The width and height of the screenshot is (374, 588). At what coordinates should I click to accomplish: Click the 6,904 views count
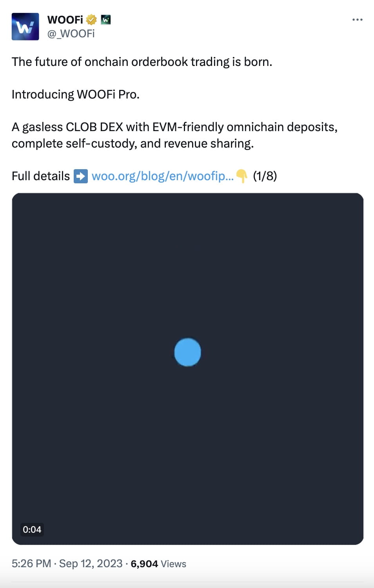coord(144,564)
